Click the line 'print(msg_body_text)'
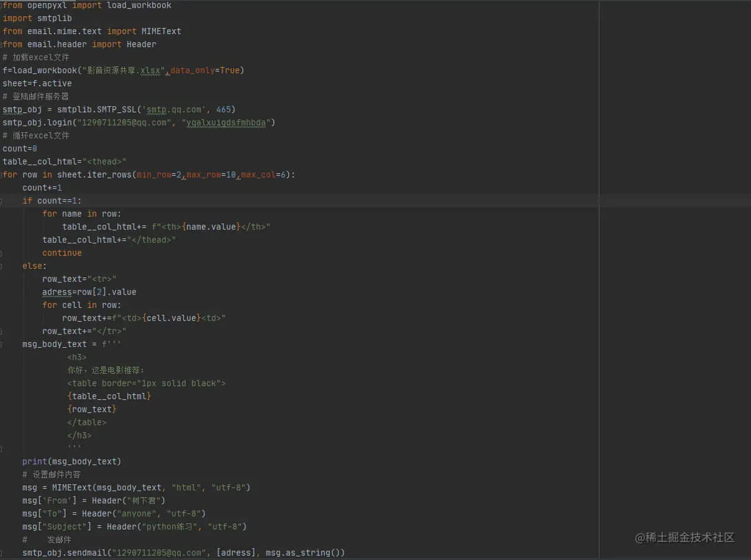This screenshot has height=560, width=751. [x=72, y=461]
